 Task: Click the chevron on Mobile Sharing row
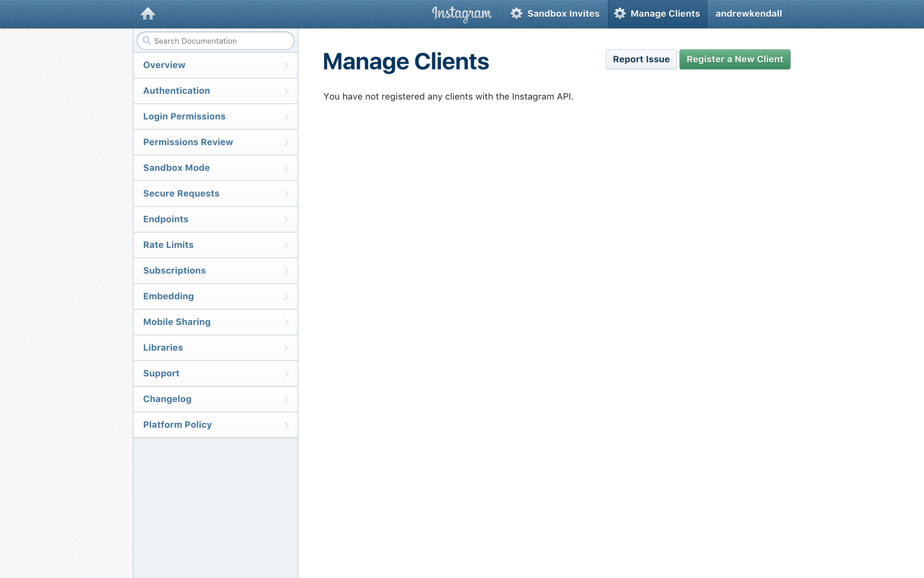point(287,322)
